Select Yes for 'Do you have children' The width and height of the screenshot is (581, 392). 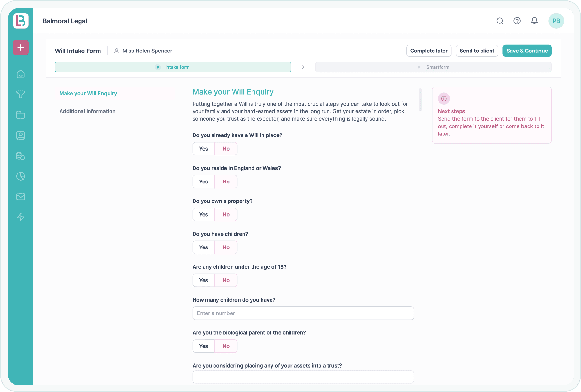204,247
